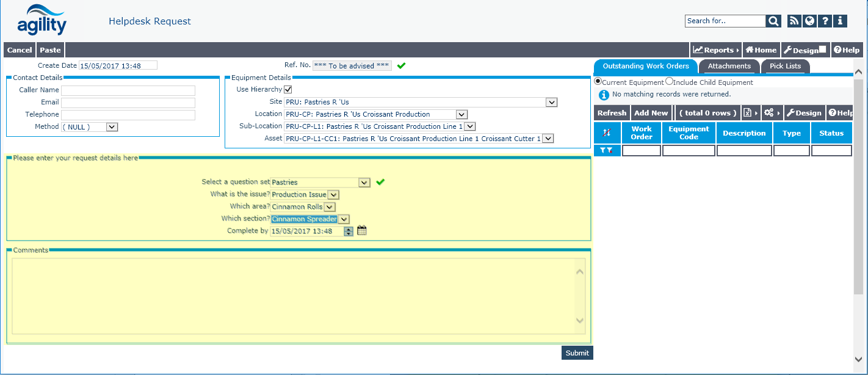Open the Site dropdown
Screen dimensions: 868x375
(x=551, y=103)
